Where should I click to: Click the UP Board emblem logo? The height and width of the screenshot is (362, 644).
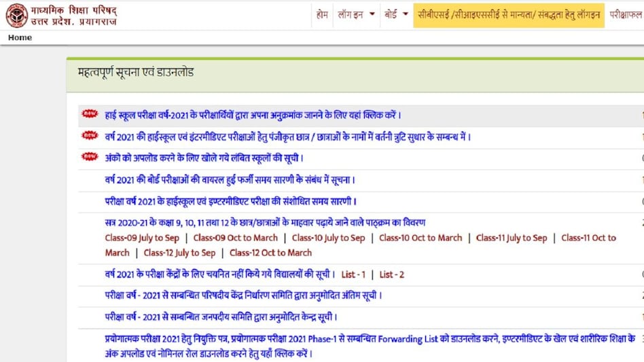click(x=17, y=15)
